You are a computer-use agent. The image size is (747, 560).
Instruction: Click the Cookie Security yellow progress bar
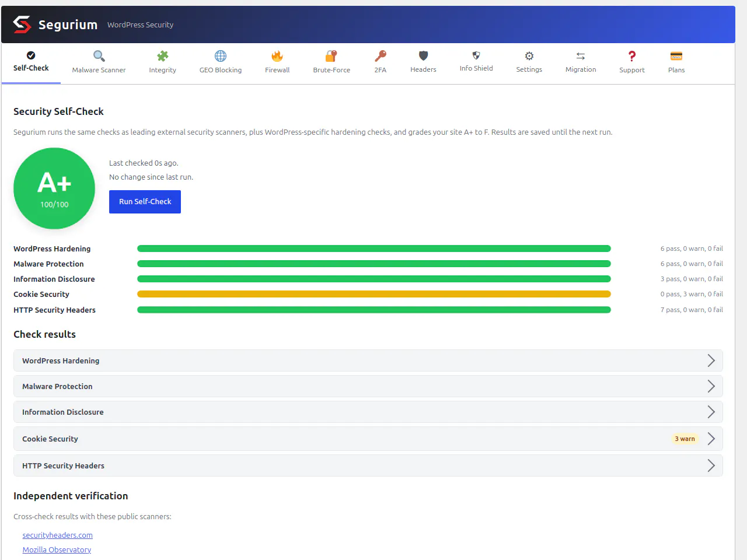[374, 294]
